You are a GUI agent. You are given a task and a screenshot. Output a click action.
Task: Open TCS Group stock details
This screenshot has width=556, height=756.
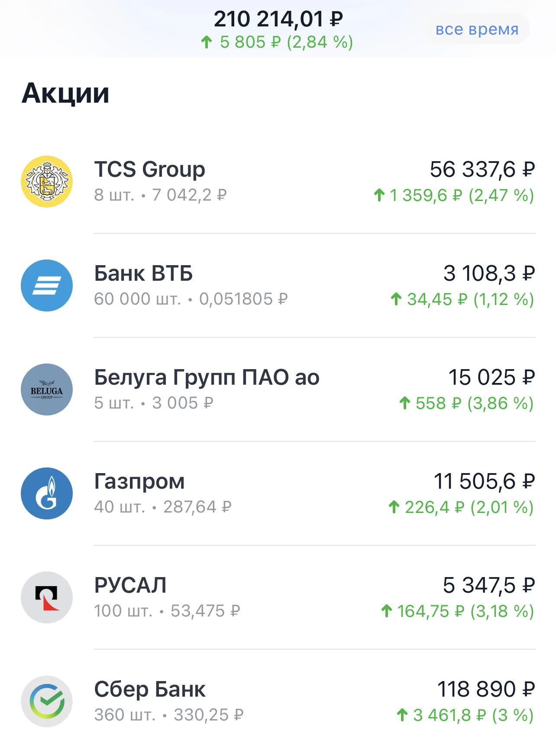pyautogui.click(x=278, y=182)
